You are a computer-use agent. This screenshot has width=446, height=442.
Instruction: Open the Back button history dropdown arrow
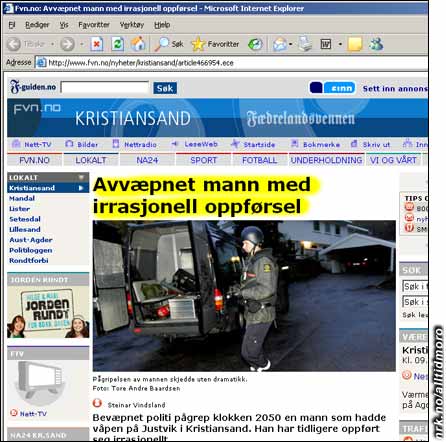click(52, 44)
